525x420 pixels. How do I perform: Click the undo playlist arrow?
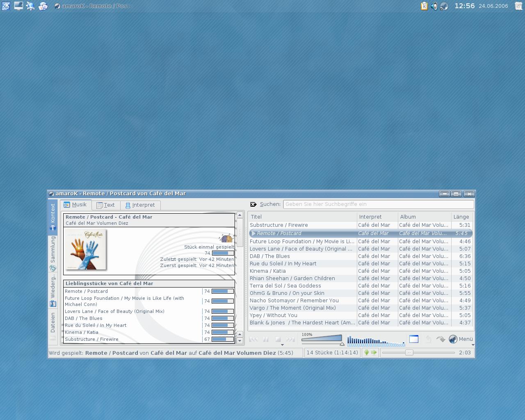[x=428, y=339]
